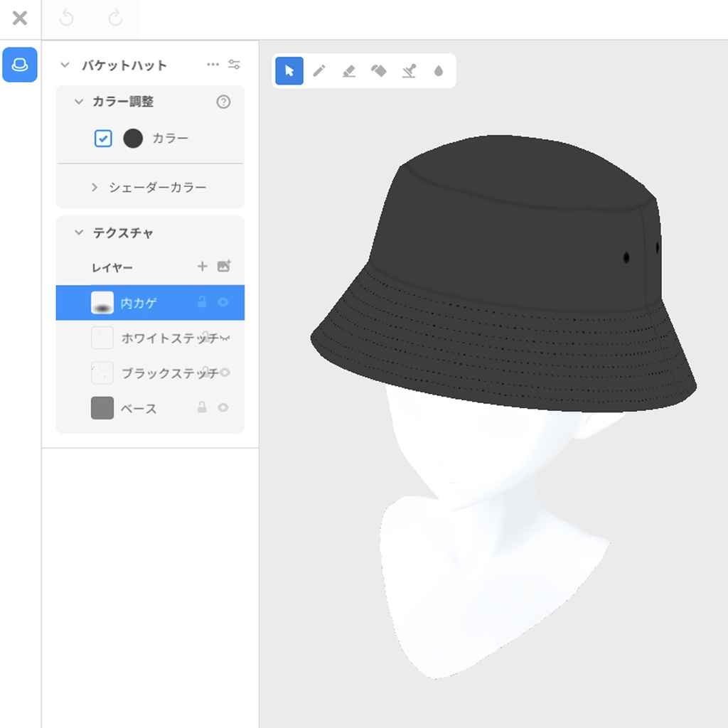Screen dimensions: 728x728
Task: Select the blur droplet tool
Action: (x=438, y=71)
